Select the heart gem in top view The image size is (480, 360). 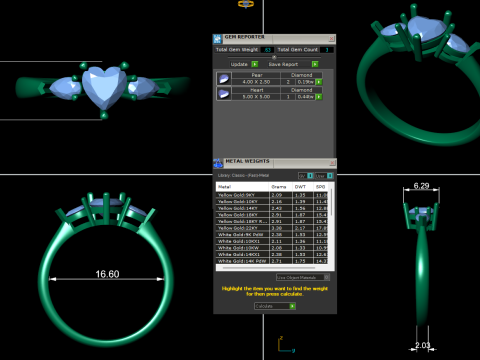click(104, 87)
